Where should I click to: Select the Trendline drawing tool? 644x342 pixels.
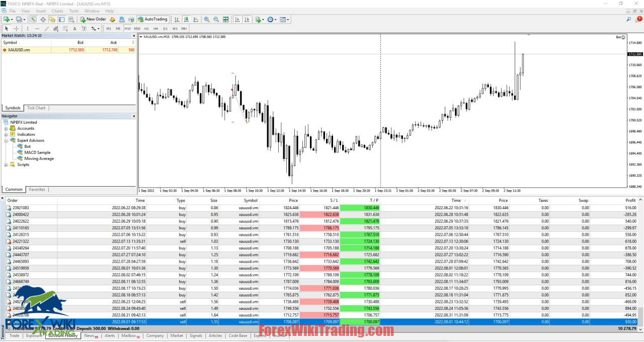(x=46, y=29)
